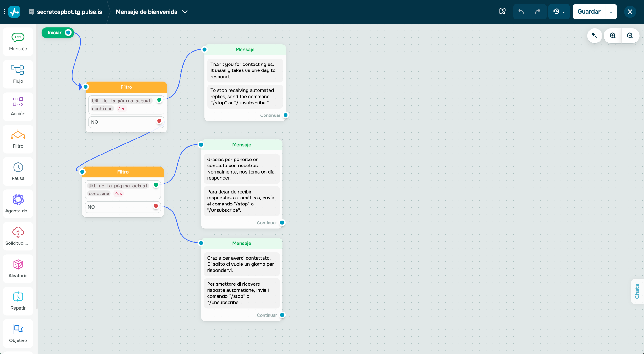The height and width of the screenshot is (354, 644).
Task: Click Continuar output on Italian message
Action: (x=282, y=315)
